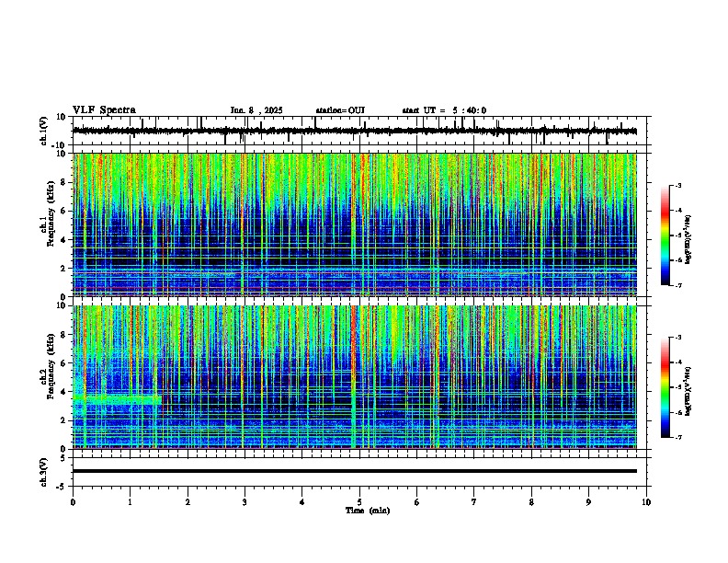This screenshot has width=728, height=563.
Task: Click the "-7" label on ch.2 color bar
Action: click(678, 437)
